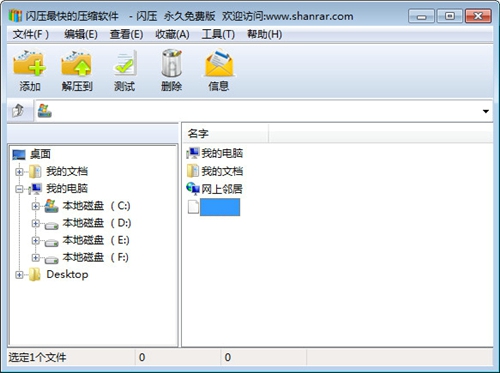Click the E: drive icon in tree
The image size is (500, 373).
pyautogui.click(x=52, y=242)
